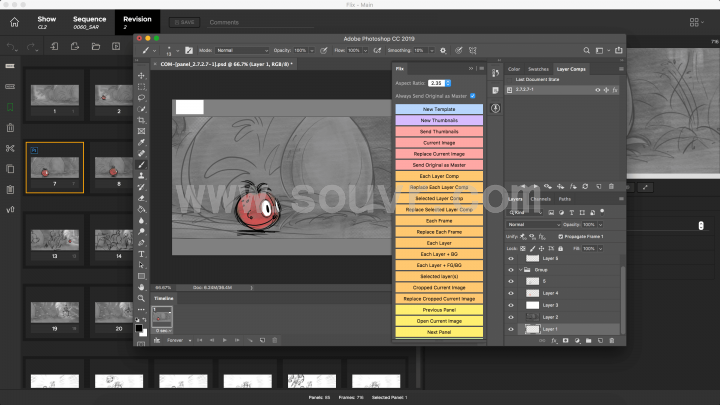Screen dimensions: 720x405
Task: Open the Flow percentage dropdown arrow
Action: tap(366, 51)
